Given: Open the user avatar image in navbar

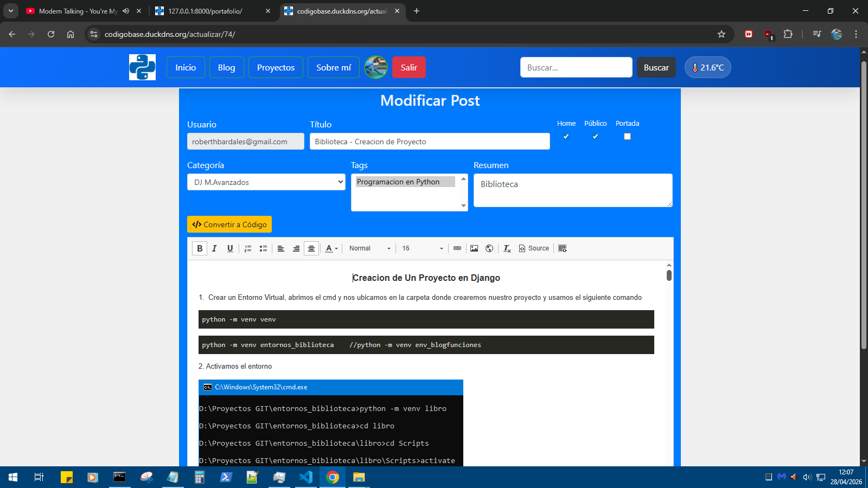Looking at the screenshot, I should click(376, 67).
